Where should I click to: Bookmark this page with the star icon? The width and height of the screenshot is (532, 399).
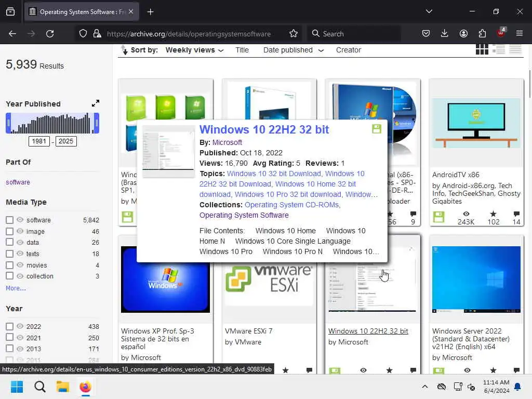pos(294,34)
